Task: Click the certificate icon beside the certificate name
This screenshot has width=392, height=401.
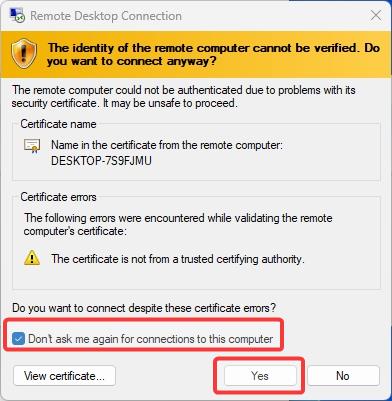Action: click(32, 146)
